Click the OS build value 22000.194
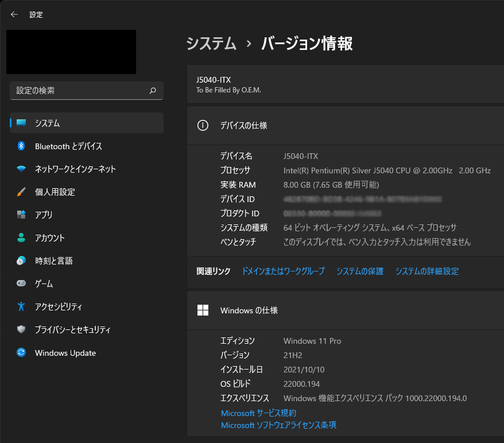 301,383
